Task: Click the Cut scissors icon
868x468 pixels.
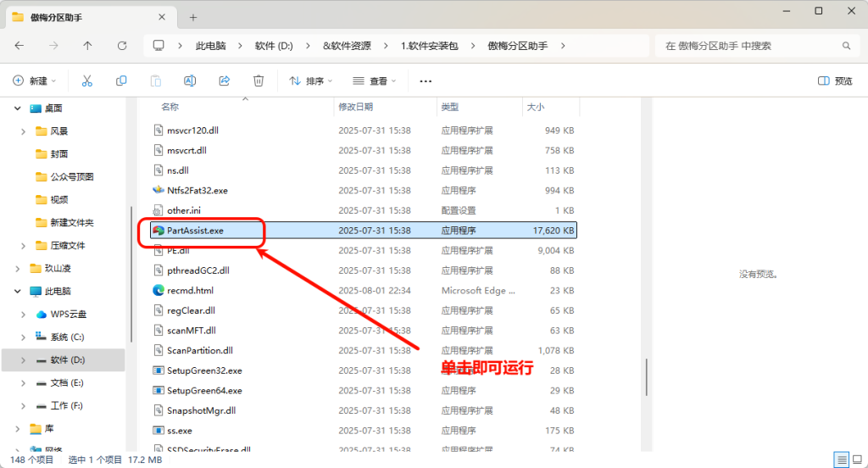Action: [x=87, y=81]
